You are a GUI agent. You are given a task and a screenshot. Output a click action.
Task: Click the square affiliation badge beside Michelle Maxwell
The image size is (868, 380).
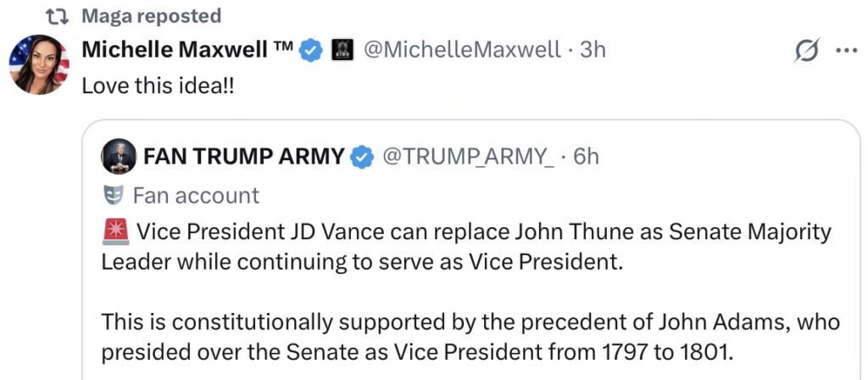click(341, 50)
